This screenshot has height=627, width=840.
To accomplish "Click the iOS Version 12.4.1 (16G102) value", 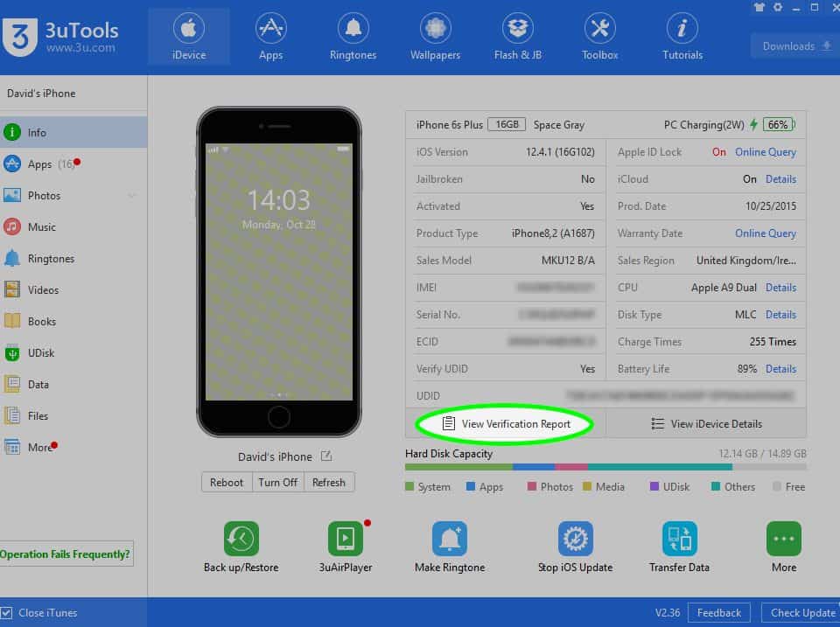I will [560, 152].
